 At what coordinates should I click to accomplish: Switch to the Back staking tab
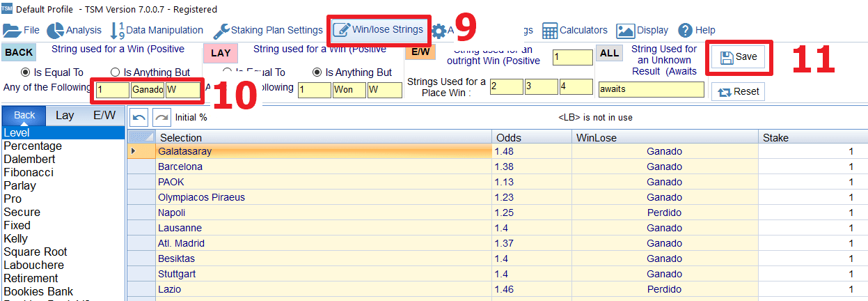[x=24, y=116]
